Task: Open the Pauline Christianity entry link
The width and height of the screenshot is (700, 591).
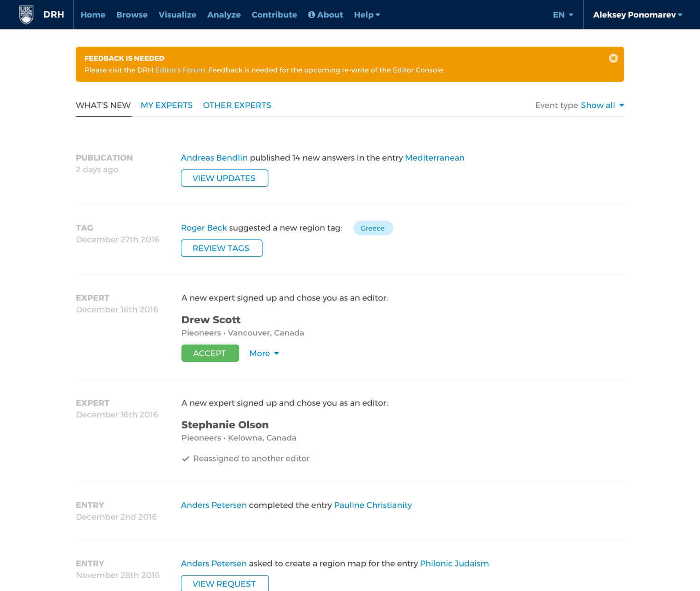Action: point(373,505)
